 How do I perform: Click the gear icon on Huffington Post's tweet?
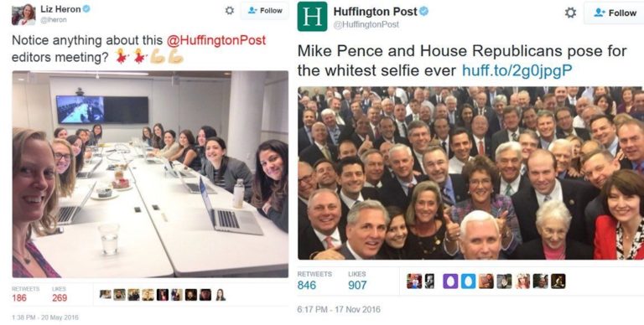click(570, 13)
